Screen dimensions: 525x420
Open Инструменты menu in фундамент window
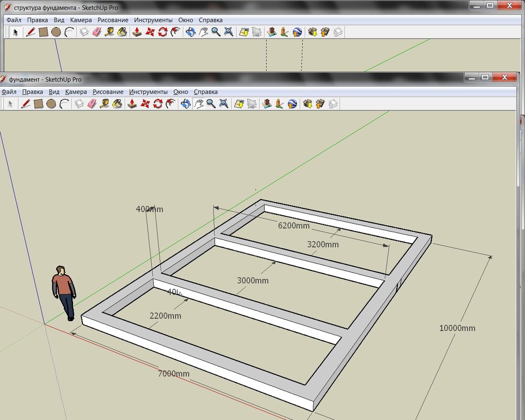click(148, 92)
